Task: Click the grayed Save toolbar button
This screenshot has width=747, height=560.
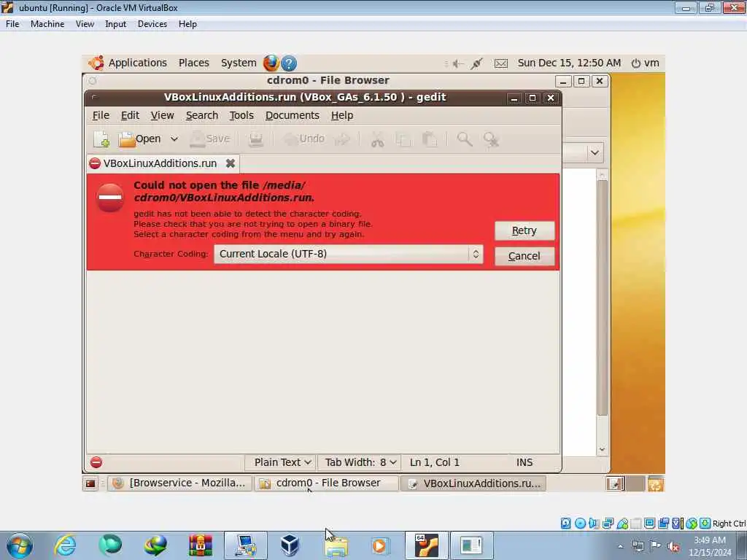Action: click(209, 139)
